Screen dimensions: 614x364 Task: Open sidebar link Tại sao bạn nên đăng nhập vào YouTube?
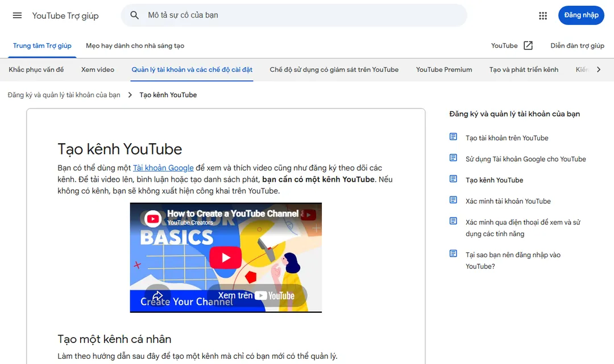tap(513, 261)
